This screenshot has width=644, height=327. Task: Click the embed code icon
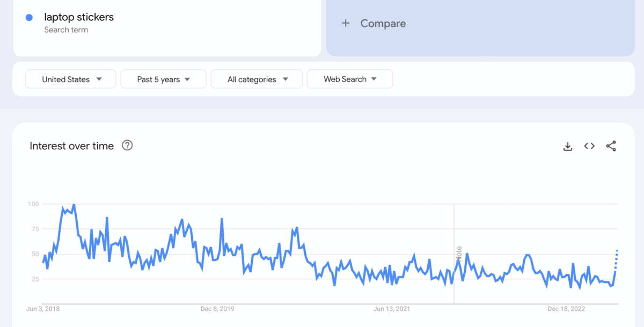tap(589, 146)
